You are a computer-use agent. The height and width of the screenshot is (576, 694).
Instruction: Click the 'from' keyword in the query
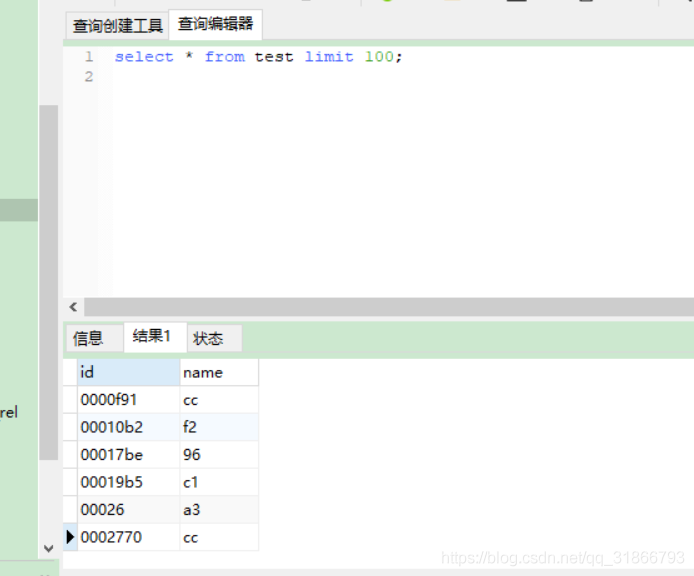225,57
